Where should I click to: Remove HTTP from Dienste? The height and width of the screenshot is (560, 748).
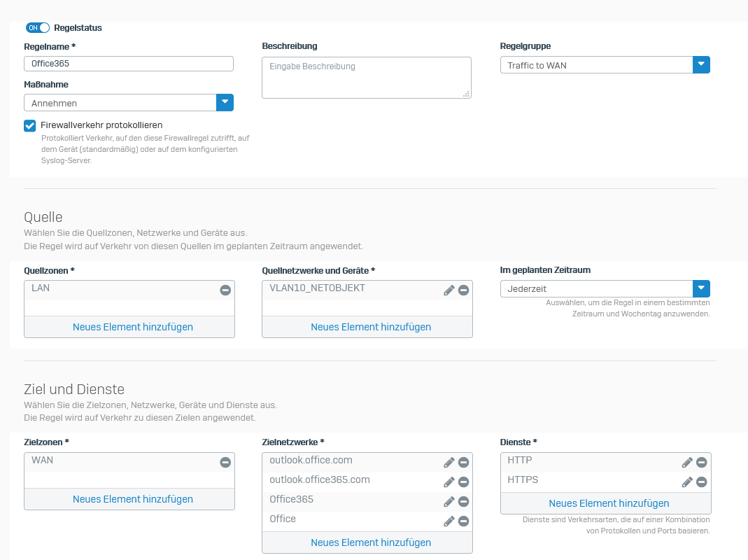coord(701,463)
